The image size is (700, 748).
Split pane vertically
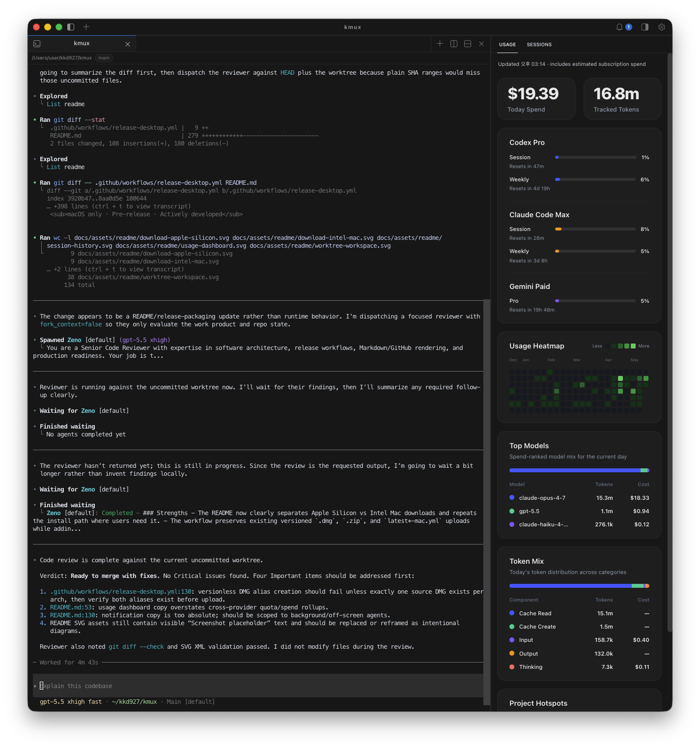pos(454,44)
